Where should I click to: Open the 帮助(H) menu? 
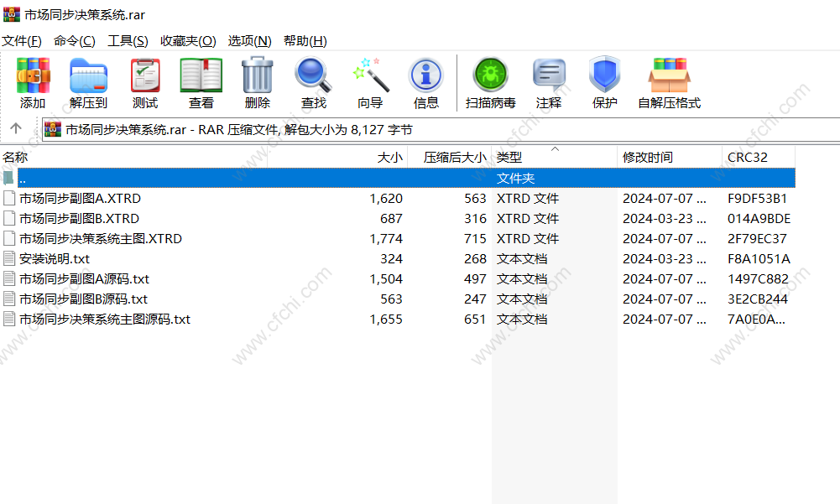305,41
